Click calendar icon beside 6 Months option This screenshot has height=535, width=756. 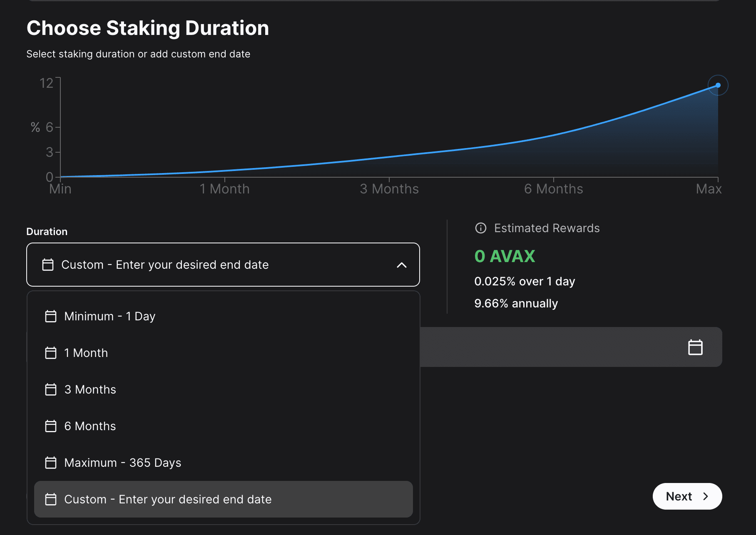pyautogui.click(x=51, y=426)
